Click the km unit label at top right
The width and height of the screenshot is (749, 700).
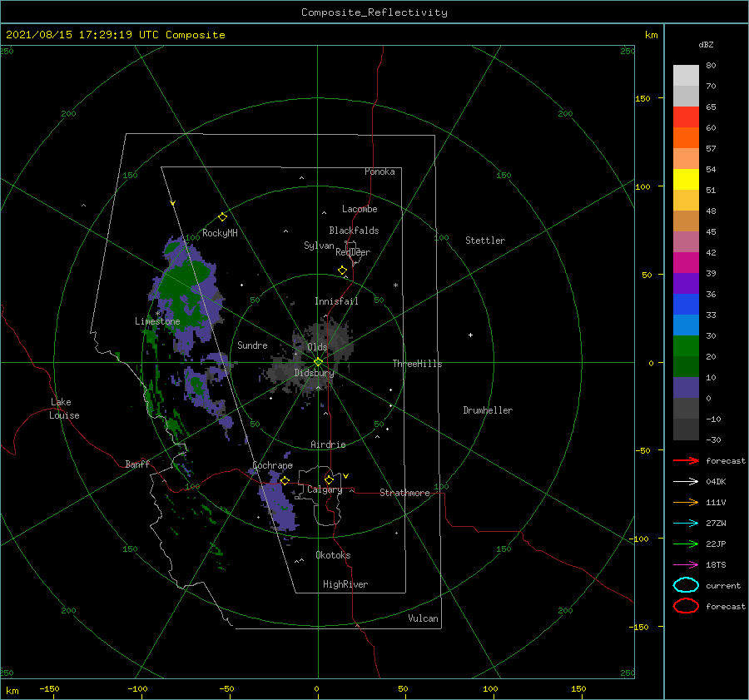click(x=651, y=35)
